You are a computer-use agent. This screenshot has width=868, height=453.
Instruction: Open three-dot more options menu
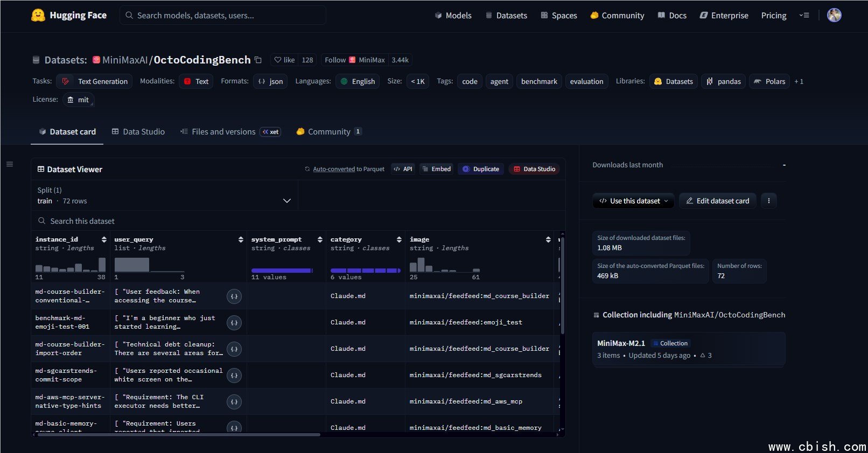click(x=768, y=201)
